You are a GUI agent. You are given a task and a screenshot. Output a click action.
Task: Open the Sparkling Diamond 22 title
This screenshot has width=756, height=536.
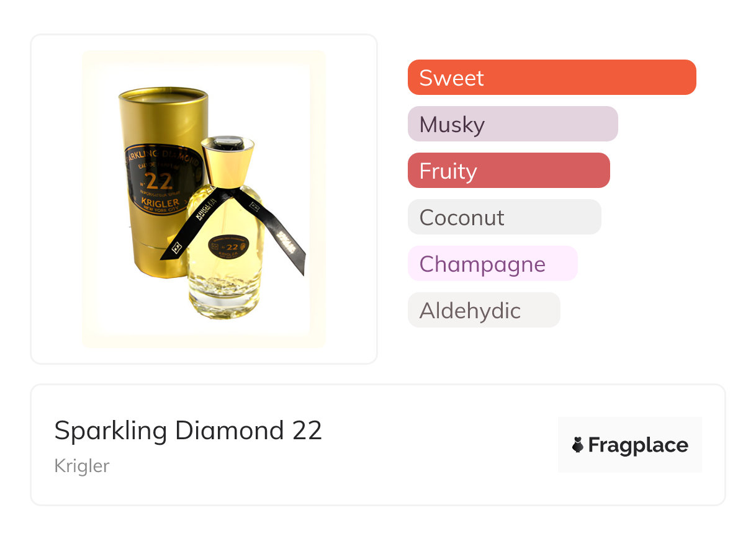[188, 430]
